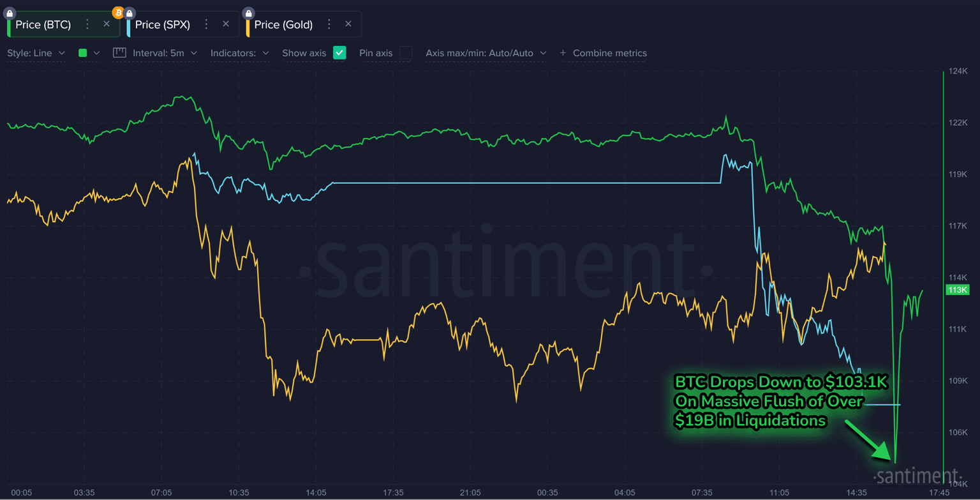The height and width of the screenshot is (500, 980).
Task: Click the orange Bitcoin badge icon
Action: coord(118,12)
